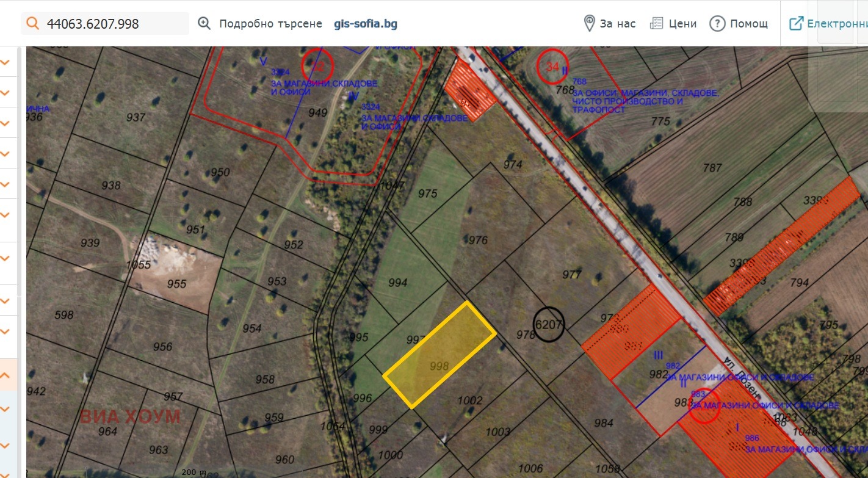This screenshot has height=478, width=868.
Task: Click the red circle marker labeled 34
Action: tap(554, 67)
